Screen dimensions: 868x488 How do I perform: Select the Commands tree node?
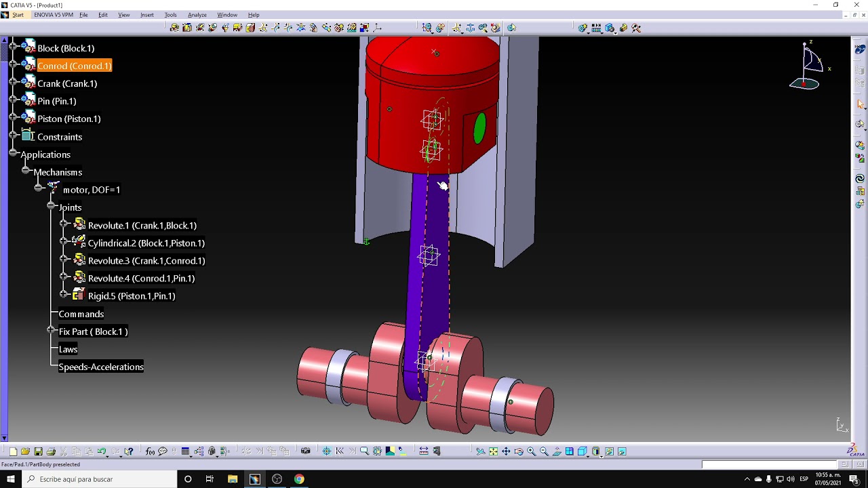81,314
